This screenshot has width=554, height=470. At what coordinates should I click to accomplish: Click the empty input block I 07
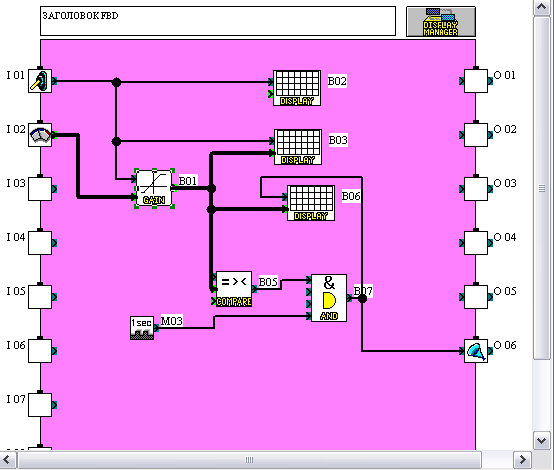40,405
